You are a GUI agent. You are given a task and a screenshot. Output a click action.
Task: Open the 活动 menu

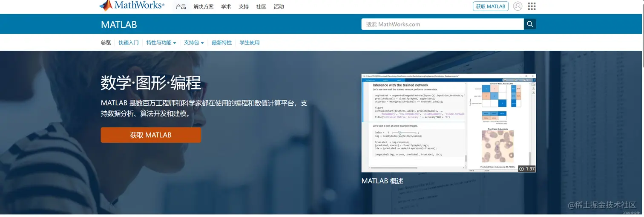pos(279,7)
